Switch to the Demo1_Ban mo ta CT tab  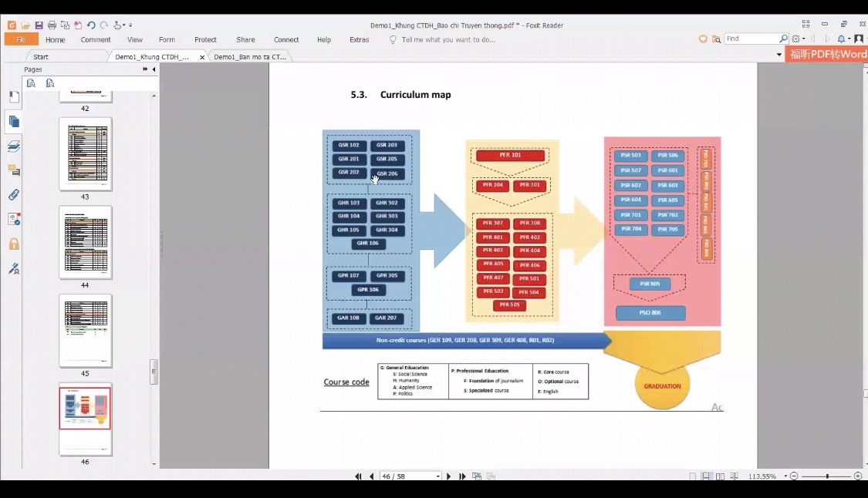pyautogui.click(x=250, y=57)
